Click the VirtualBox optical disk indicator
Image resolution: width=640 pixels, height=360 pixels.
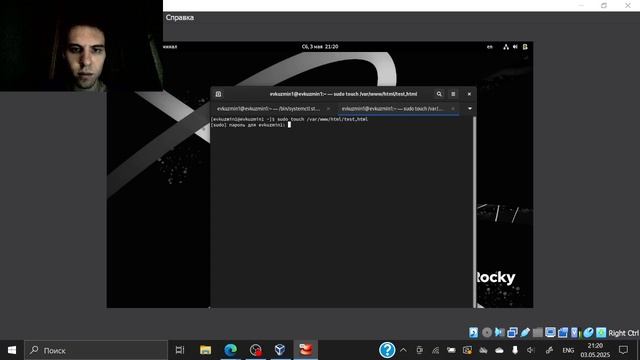tap(487, 333)
